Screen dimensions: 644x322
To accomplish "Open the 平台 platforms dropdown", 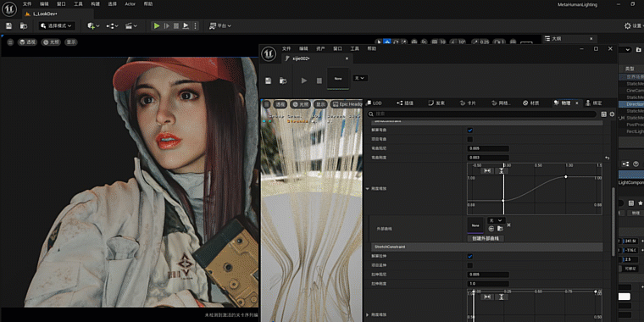I will [x=220, y=26].
